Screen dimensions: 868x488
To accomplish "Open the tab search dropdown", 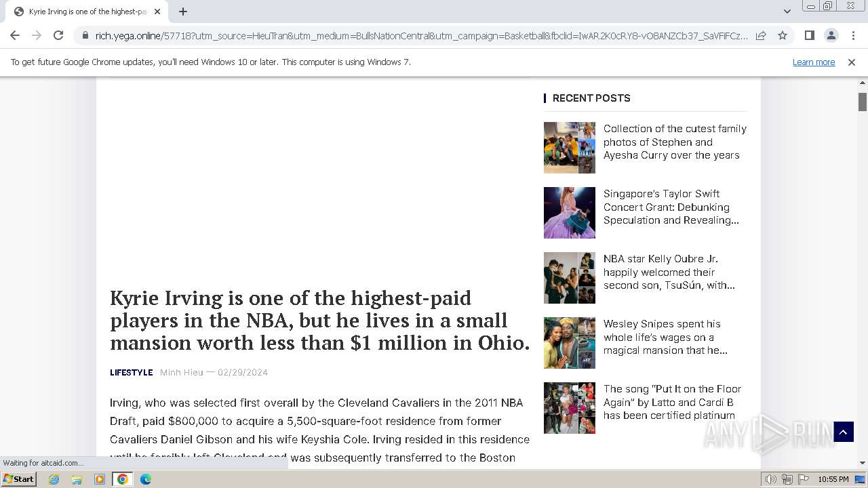I will (787, 12).
